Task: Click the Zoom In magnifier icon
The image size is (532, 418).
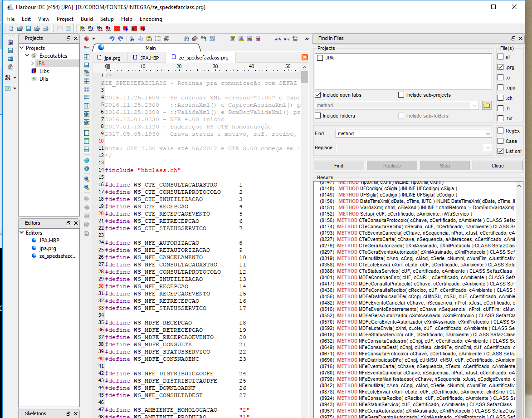Action: (87, 178)
